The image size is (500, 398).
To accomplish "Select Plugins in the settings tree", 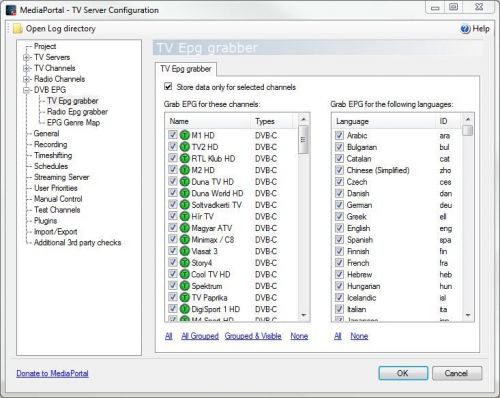I will [45, 221].
